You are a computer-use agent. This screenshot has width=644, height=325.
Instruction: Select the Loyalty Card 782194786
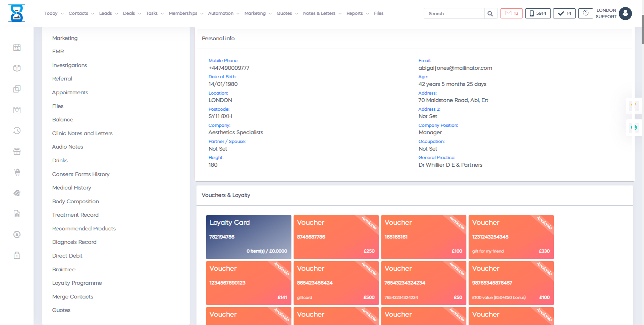click(x=249, y=237)
